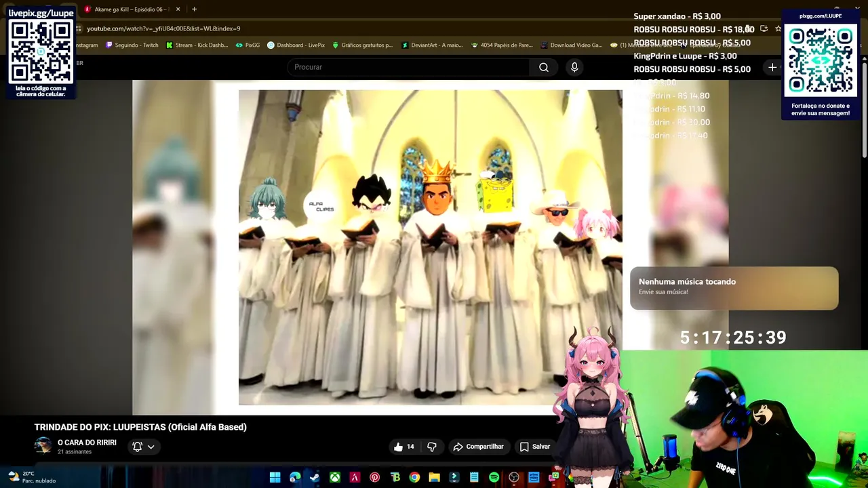Click the TRINDADE DO PIX video title

tap(140, 427)
